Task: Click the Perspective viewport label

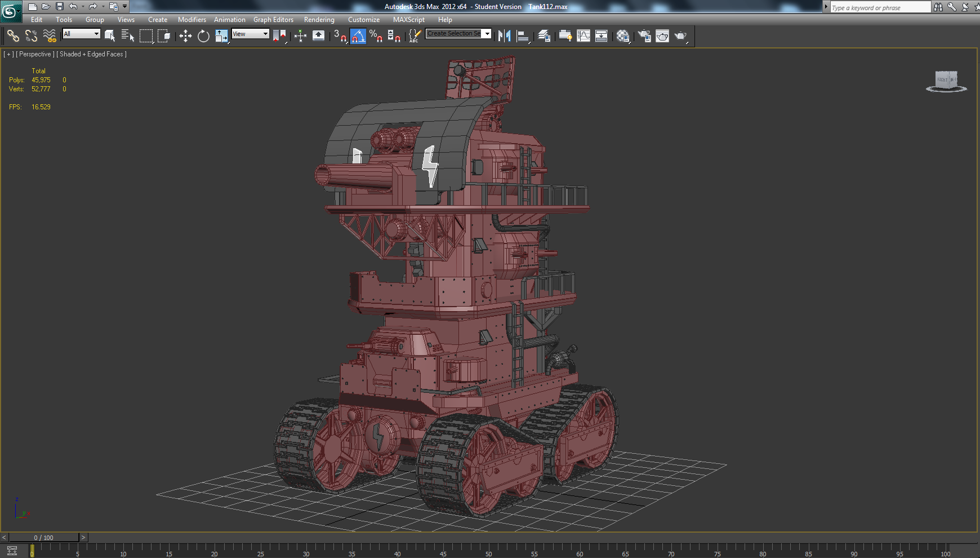Action: (35, 54)
